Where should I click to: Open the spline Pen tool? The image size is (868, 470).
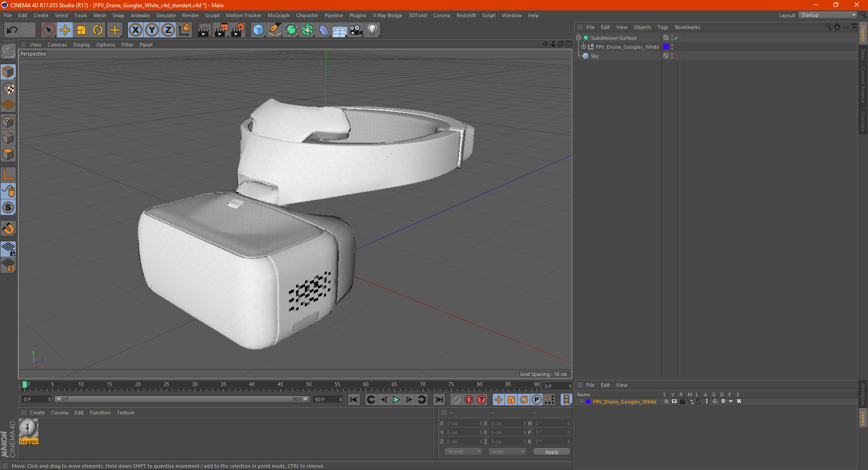pos(275,30)
